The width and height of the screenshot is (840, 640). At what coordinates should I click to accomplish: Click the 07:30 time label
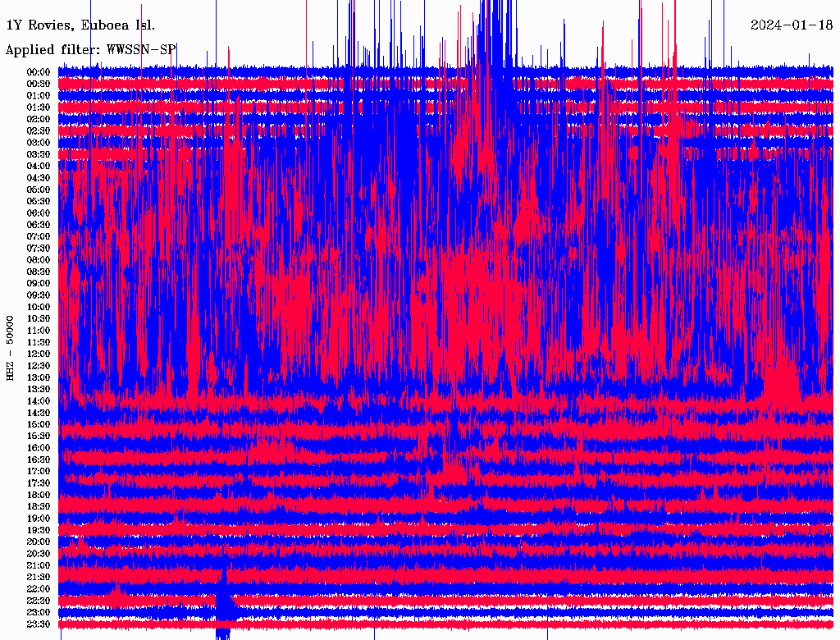[x=39, y=249]
